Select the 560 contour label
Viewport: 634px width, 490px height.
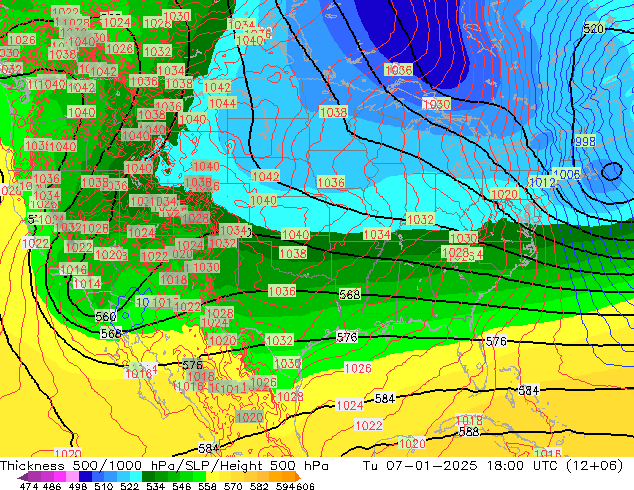tap(106, 317)
